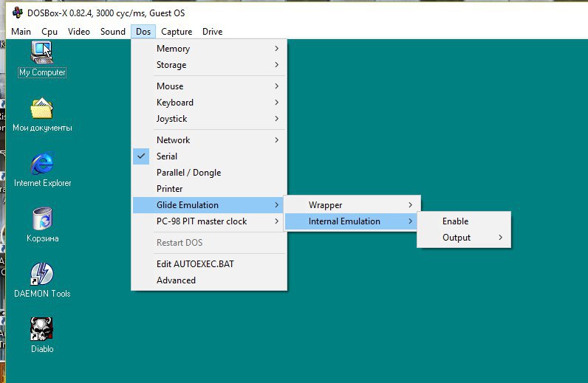Open the Main menu
The image size is (588, 383).
click(x=21, y=32)
